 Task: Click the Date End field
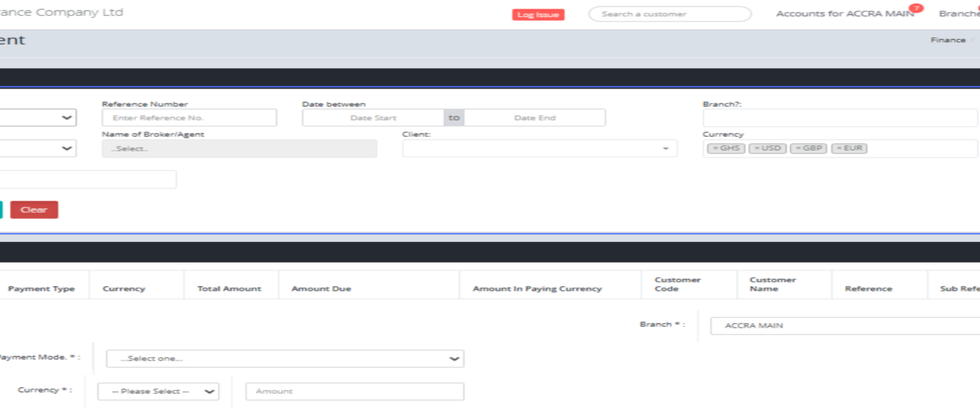(x=534, y=118)
